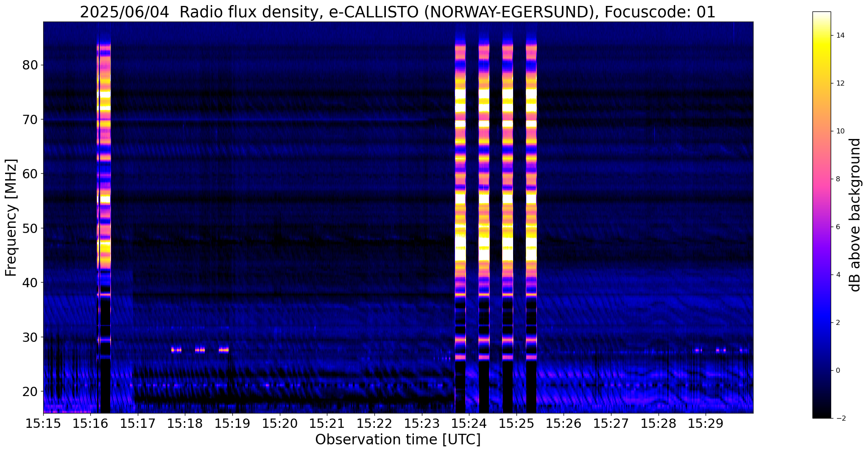Screen dimensions: 868x452
Task: Click the 15:26 time tick label
Action: point(564,424)
